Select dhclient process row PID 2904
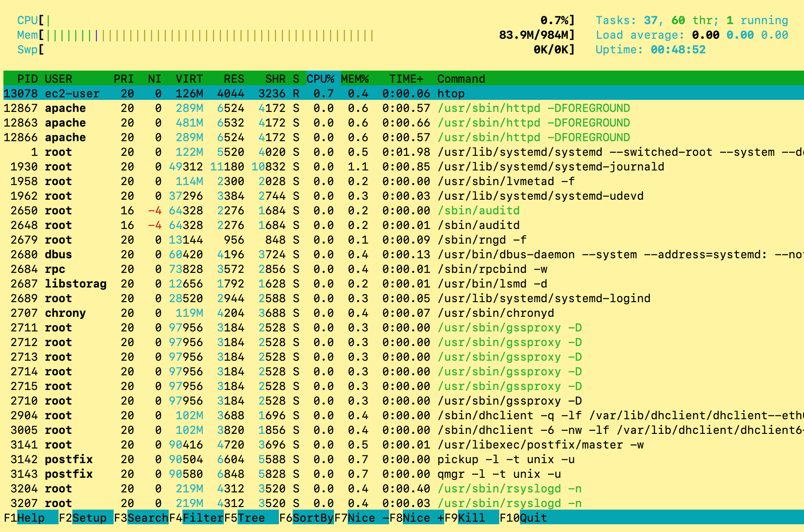The height and width of the screenshot is (532, 804). tap(404, 415)
